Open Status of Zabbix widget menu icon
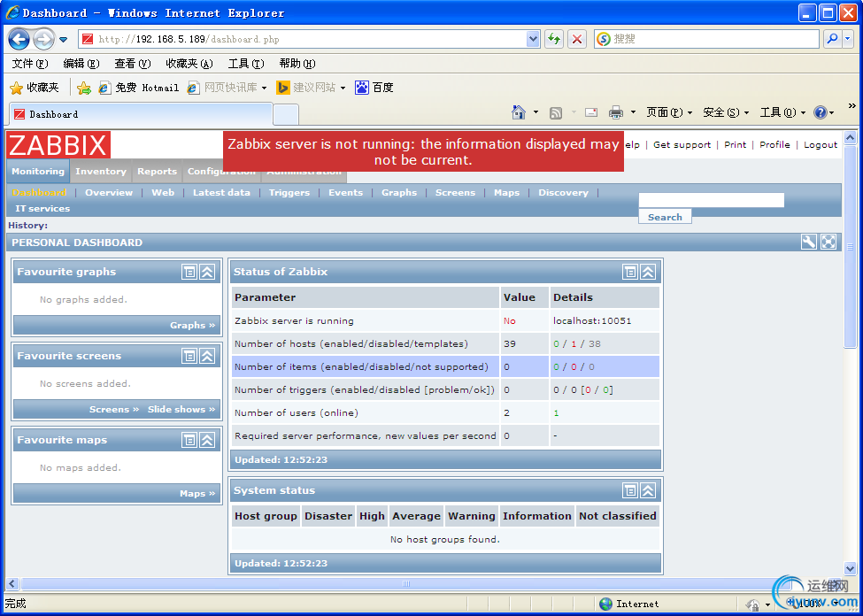863x616 pixels. click(x=630, y=272)
